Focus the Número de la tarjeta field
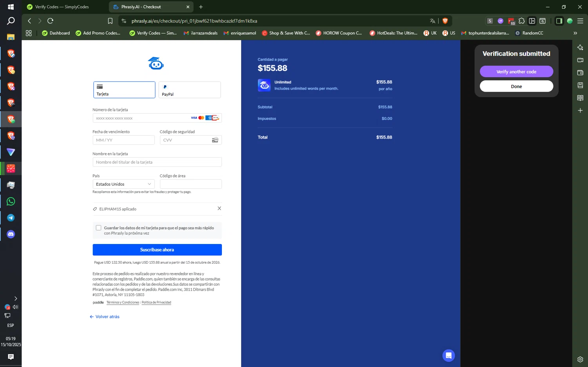 157,118
